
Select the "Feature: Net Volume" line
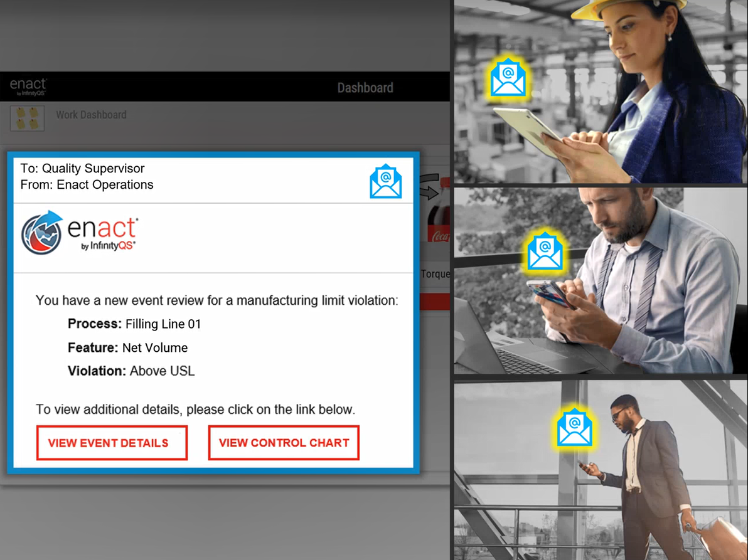[x=127, y=347]
